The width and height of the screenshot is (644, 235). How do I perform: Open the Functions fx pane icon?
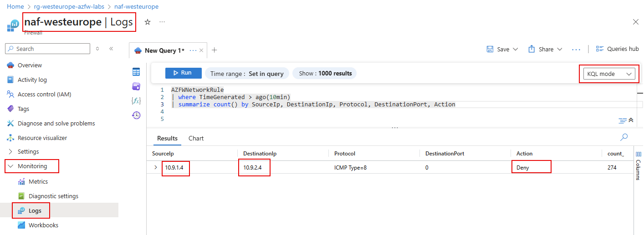[x=136, y=101]
